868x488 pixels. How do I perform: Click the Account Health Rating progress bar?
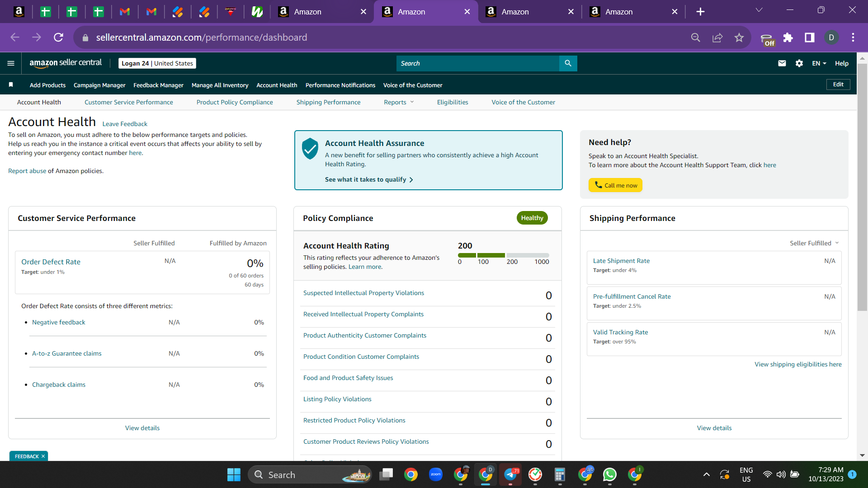pos(503,255)
